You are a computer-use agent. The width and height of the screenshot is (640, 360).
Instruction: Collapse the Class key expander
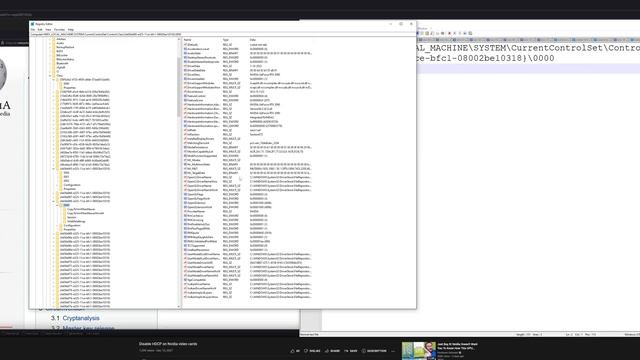tap(50, 76)
